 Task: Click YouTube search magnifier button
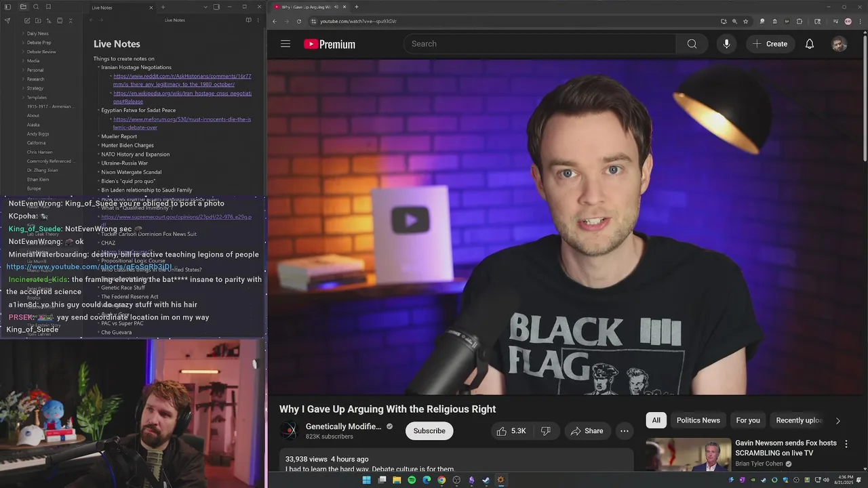(x=692, y=44)
